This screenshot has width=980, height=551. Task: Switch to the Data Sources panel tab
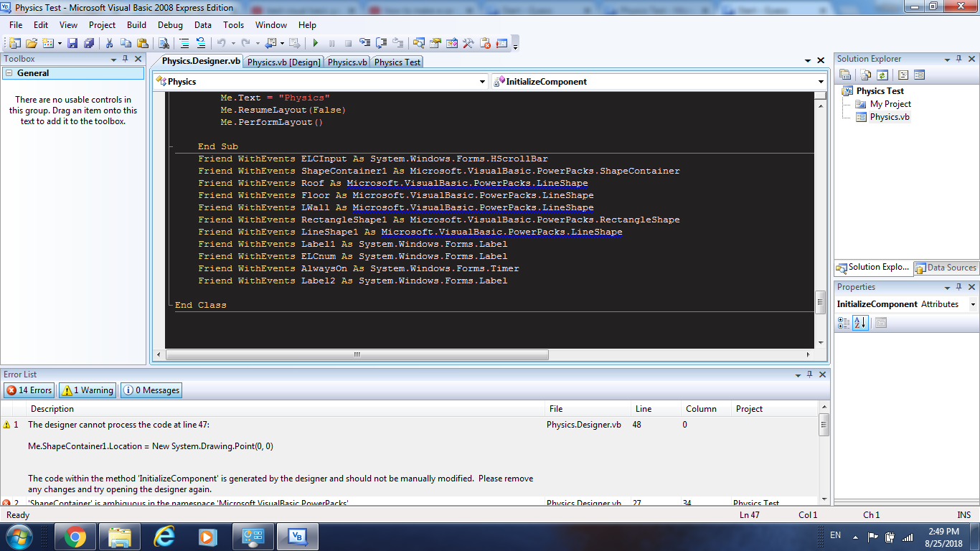coord(946,268)
